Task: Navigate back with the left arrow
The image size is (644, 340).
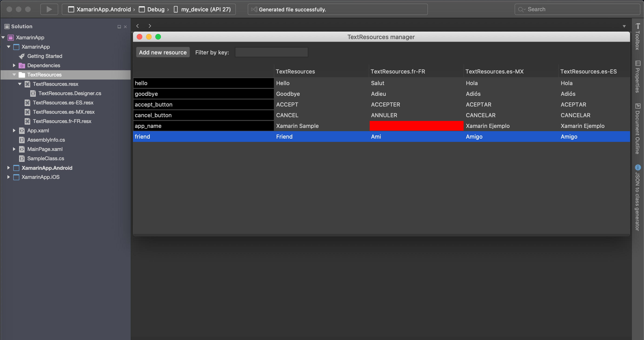Action: point(137,26)
